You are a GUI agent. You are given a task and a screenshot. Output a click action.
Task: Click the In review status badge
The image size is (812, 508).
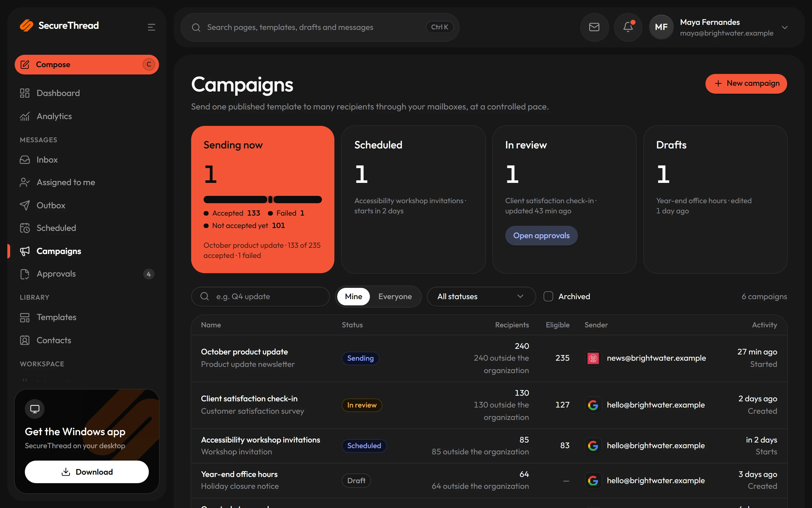point(362,405)
